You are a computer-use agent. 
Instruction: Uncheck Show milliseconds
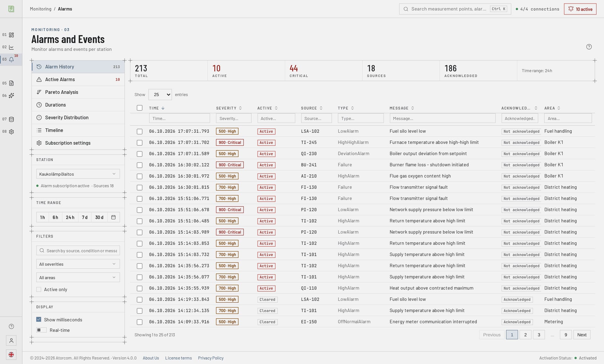tap(39, 320)
